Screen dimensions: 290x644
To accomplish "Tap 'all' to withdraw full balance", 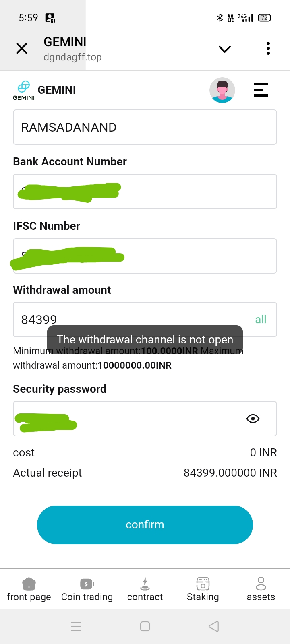I will coord(261,320).
